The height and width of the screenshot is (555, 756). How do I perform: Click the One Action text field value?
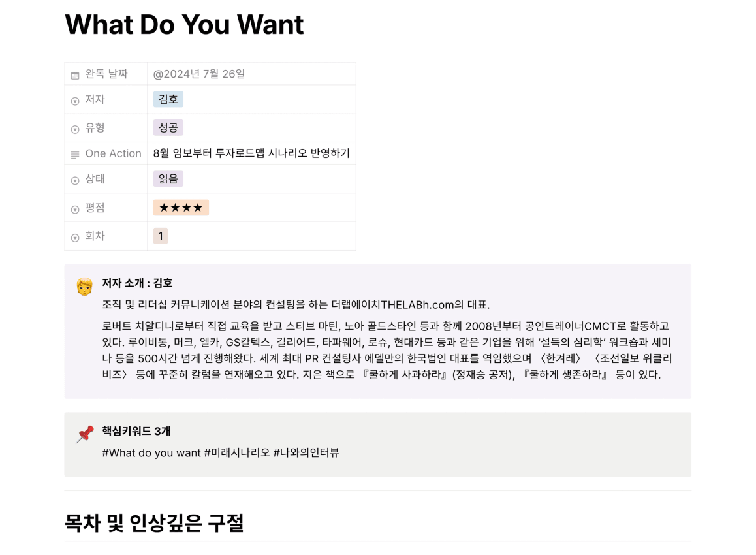(251, 153)
